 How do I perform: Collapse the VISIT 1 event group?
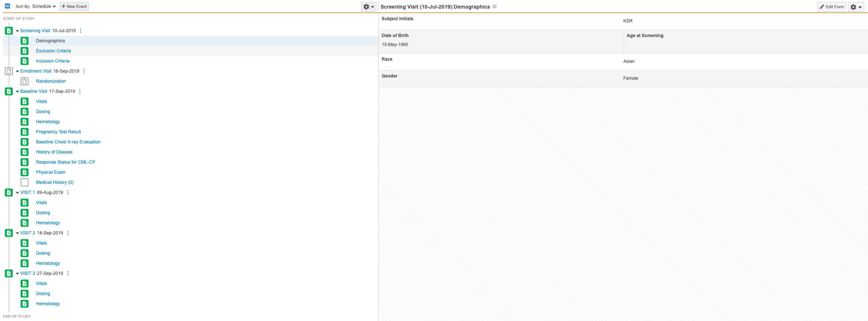17,193
